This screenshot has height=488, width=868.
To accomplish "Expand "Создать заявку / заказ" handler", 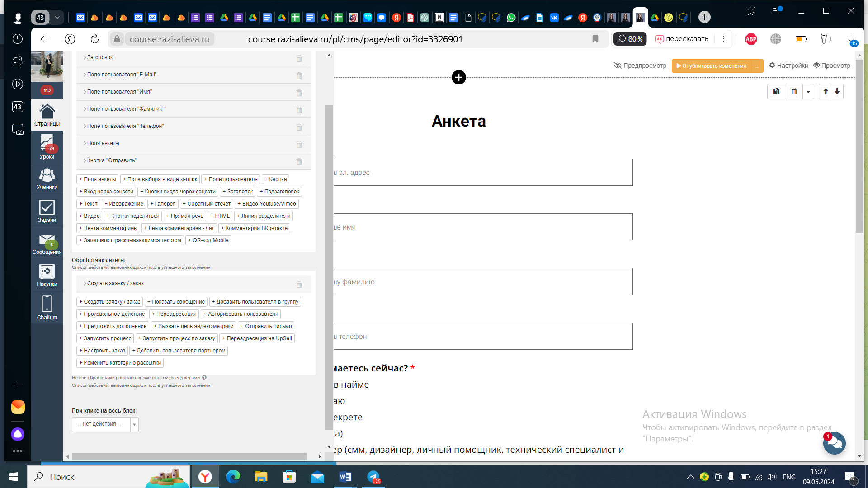I will [x=115, y=283].
